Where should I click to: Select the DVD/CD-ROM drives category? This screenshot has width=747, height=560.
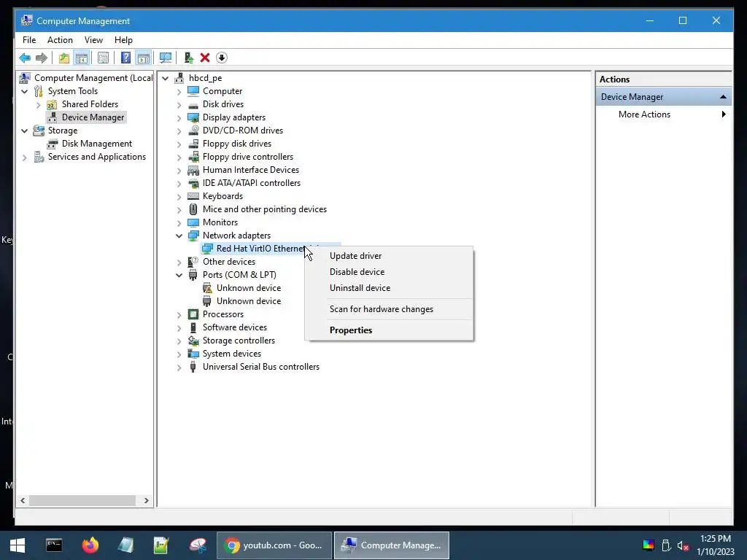click(x=242, y=131)
